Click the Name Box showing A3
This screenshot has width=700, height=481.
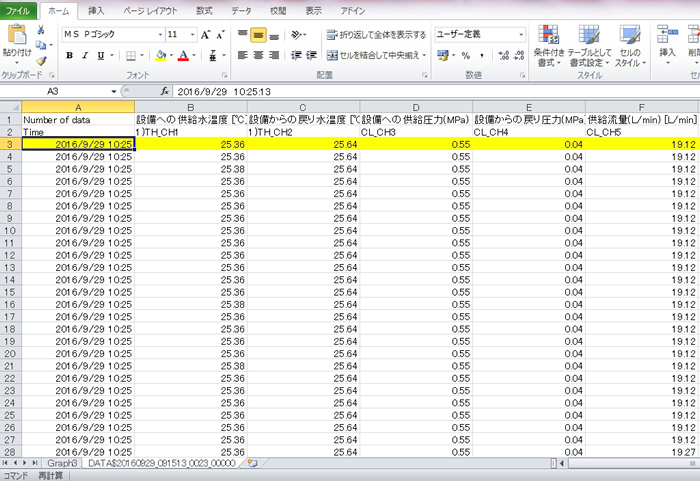(55, 92)
